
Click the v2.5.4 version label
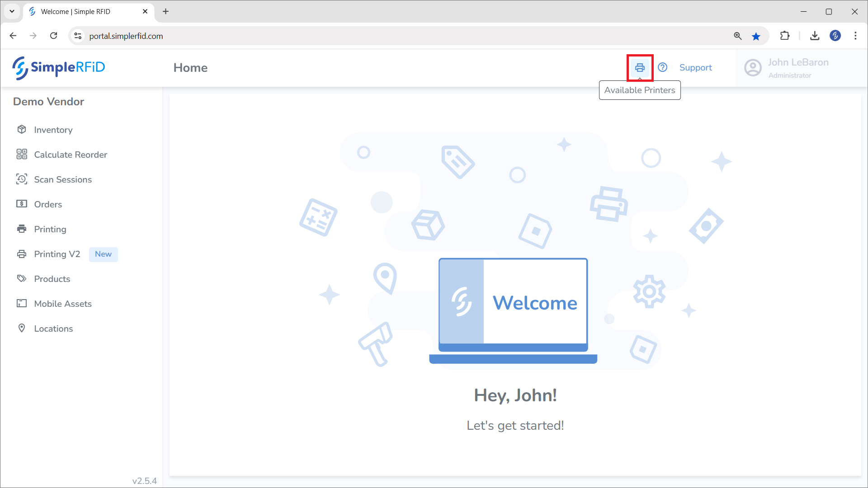[144, 481]
